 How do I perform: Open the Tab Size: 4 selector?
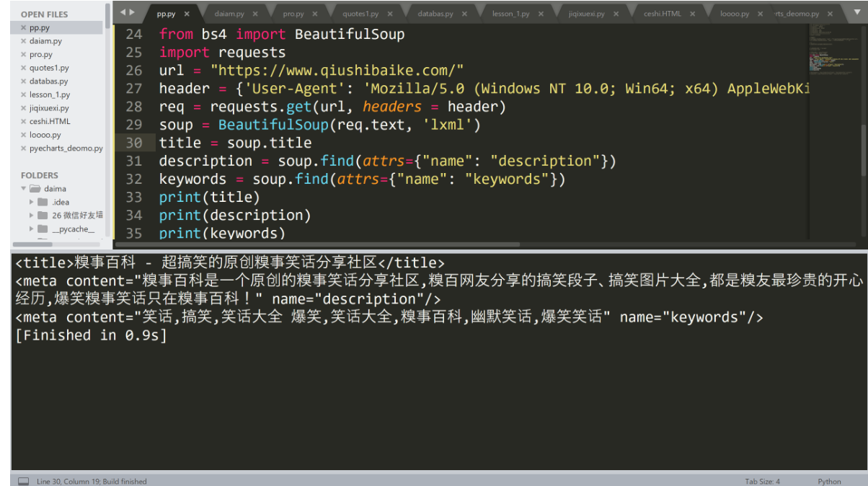point(762,481)
